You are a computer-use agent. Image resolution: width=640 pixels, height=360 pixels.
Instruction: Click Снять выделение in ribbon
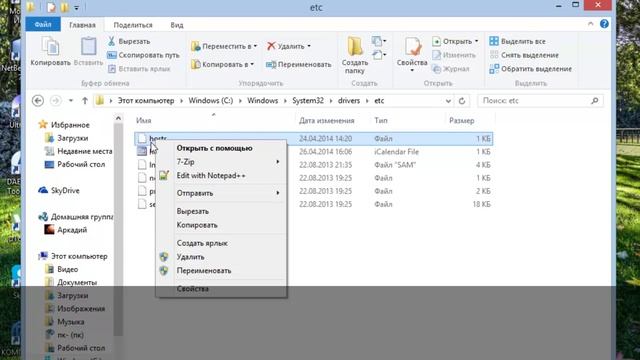pos(524,55)
